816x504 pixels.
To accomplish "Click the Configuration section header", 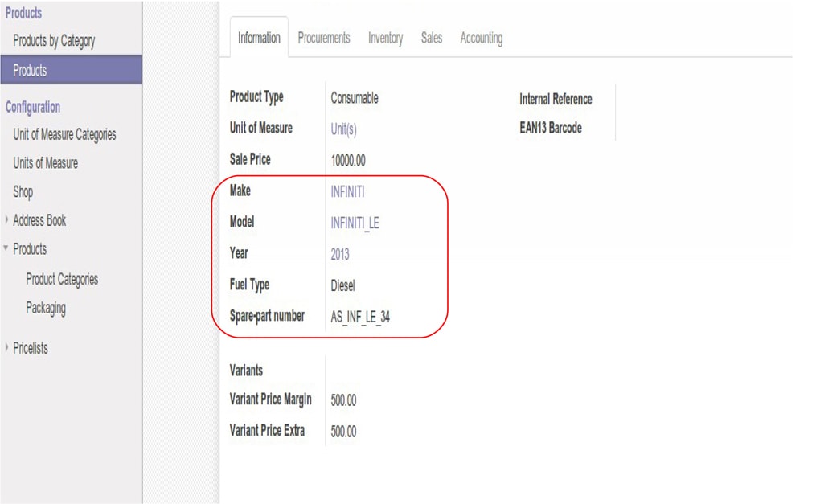I will pos(33,107).
